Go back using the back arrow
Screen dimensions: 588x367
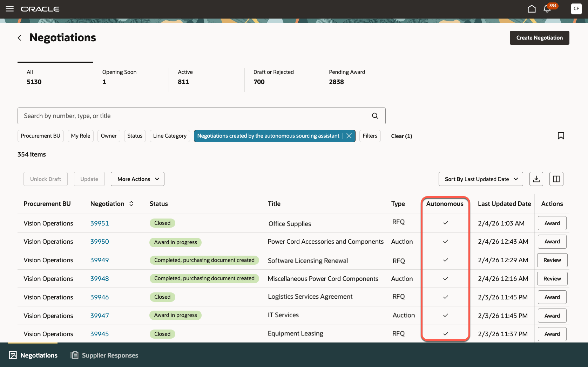[x=19, y=37]
